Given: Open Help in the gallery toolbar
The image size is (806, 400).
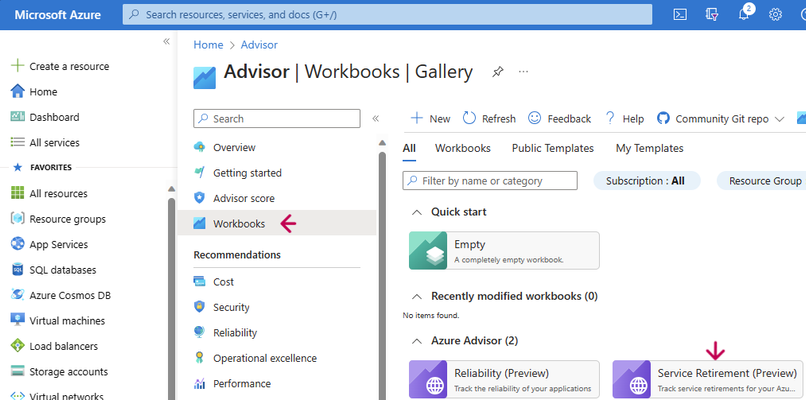Looking at the screenshot, I should pos(625,119).
